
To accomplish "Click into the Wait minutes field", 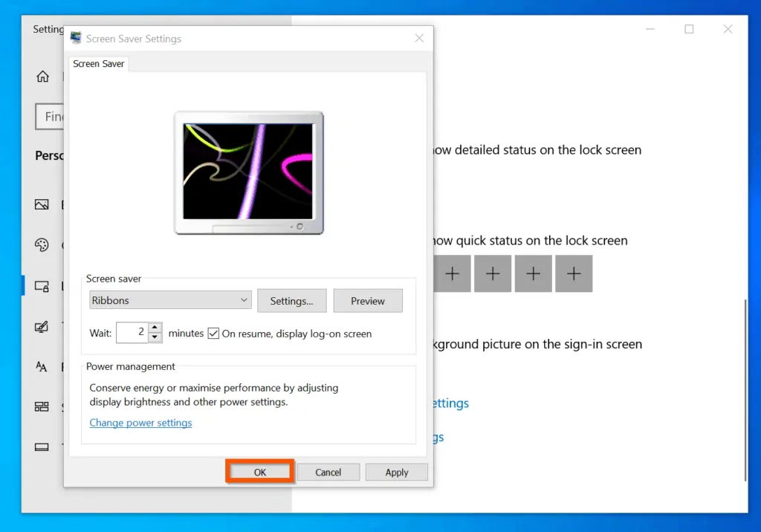I will tap(132, 333).
